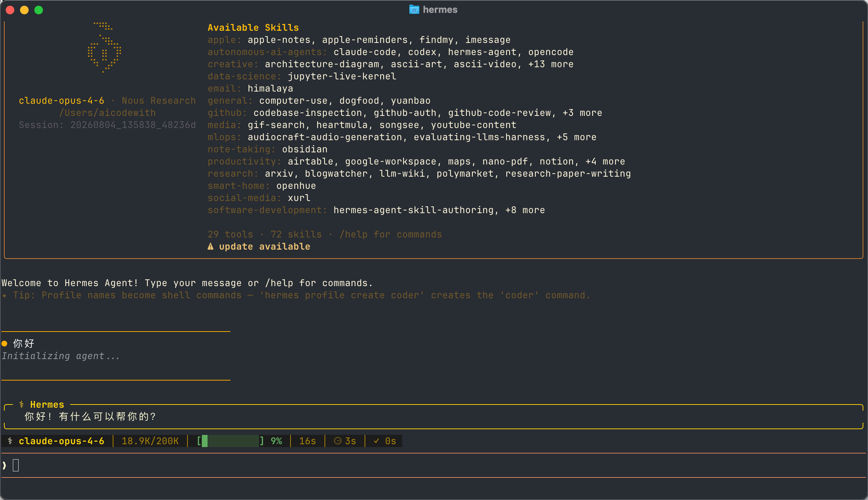This screenshot has width=868, height=500.
Task: Click the 'research-paper-writing' skill
Action: pyautogui.click(x=568, y=173)
